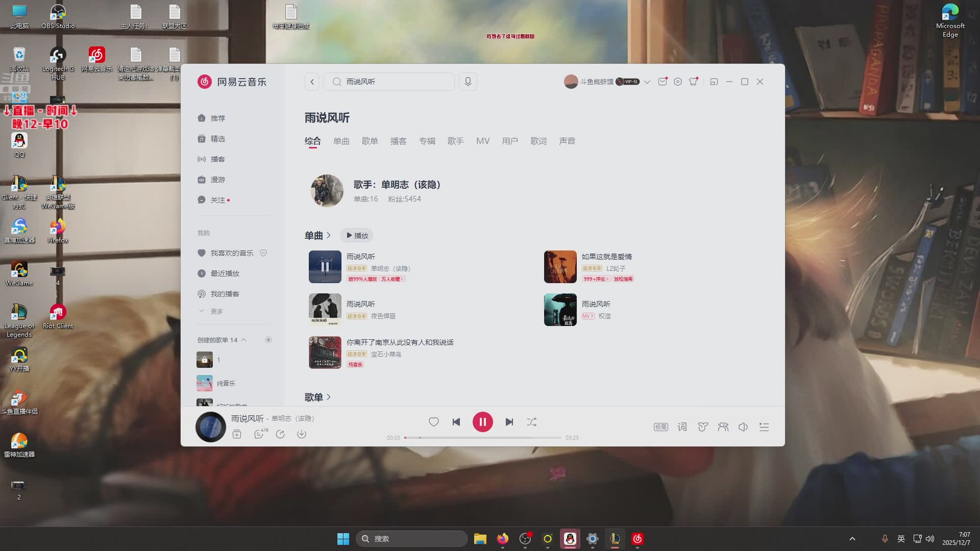Viewport: 980px width, 551px height.
Task: Pause the currently playing song
Action: [482, 422]
